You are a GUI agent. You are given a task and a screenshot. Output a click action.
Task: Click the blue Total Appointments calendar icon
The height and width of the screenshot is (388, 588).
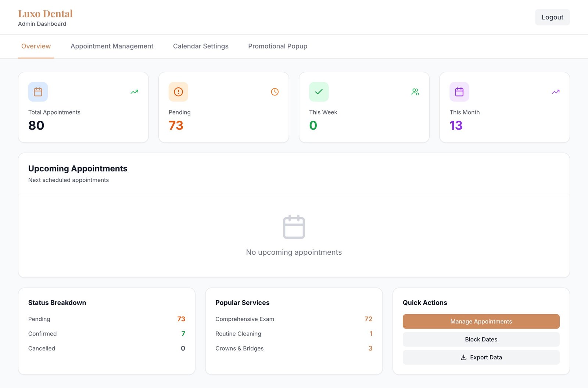tap(38, 92)
